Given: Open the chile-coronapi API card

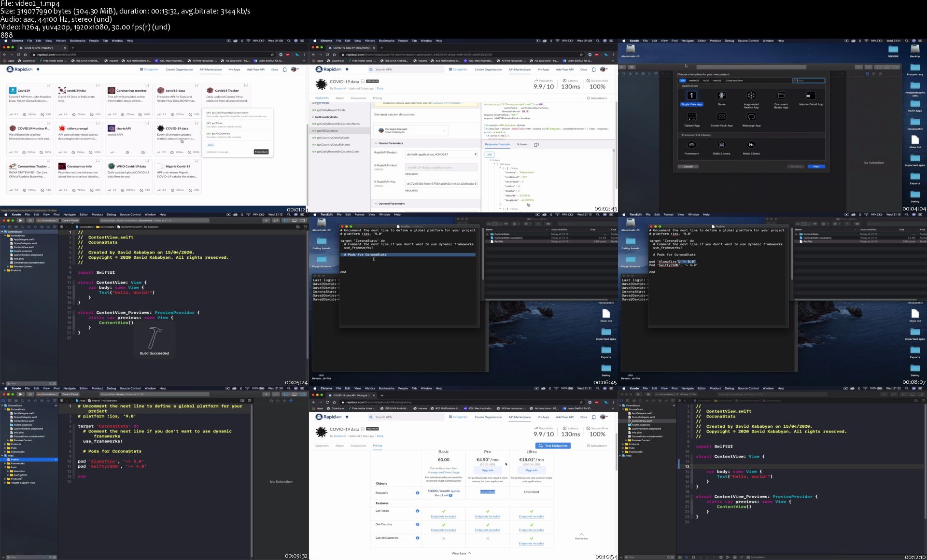Looking at the screenshot, I should (79, 139).
